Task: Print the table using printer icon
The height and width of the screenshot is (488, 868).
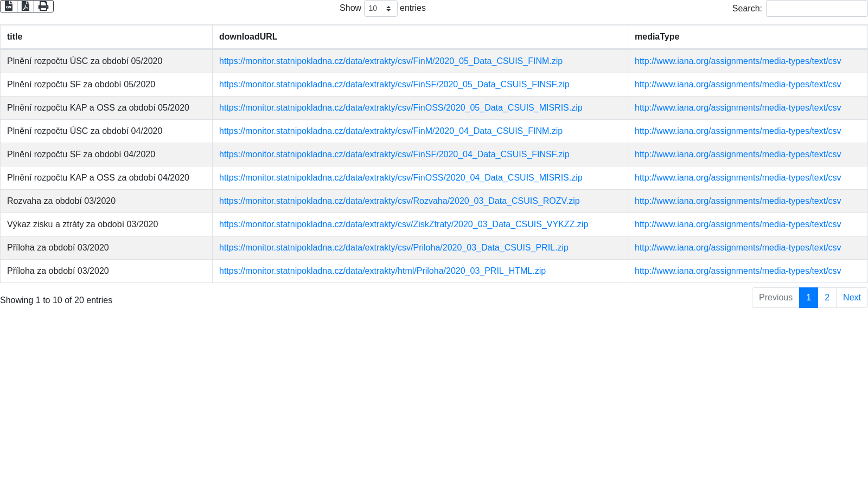Action: (43, 6)
